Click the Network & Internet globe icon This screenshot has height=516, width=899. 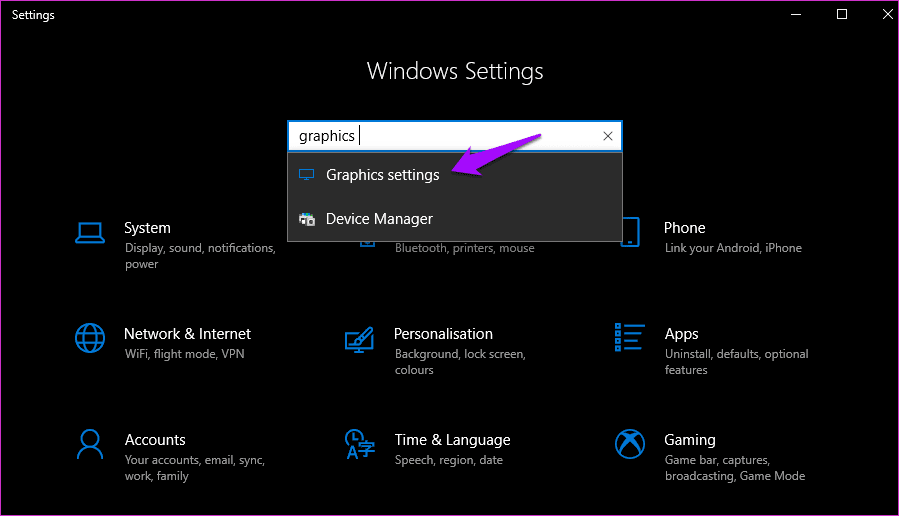tap(90, 338)
